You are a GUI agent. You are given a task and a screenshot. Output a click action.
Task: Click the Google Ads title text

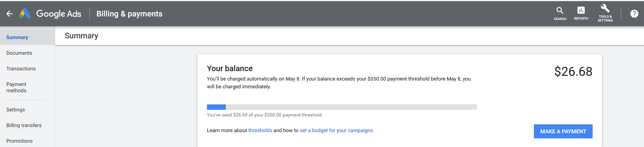[x=59, y=14]
